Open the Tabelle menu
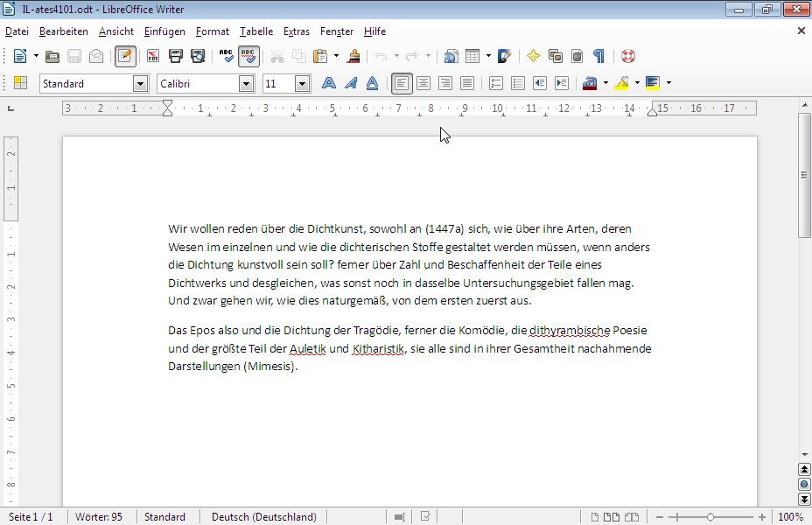 coord(256,31)
